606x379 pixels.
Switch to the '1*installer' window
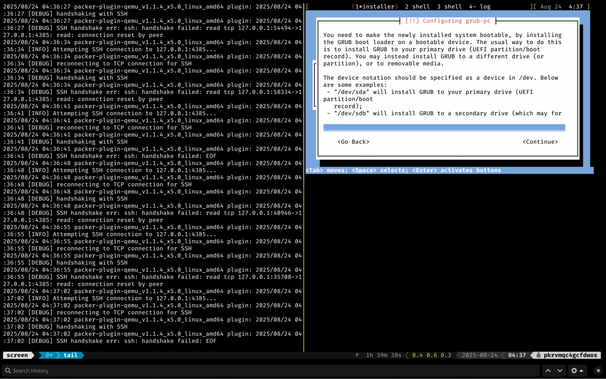tap(374, 7)
